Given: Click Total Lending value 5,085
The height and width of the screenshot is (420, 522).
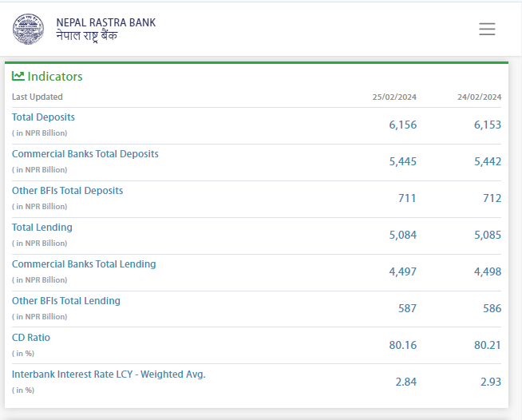Looking at the screenshot, I should coord(487,235).
